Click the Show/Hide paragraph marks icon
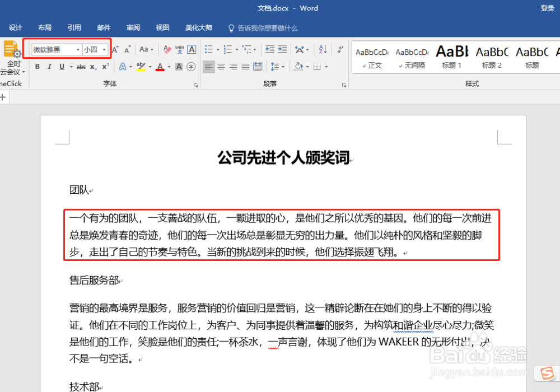Screen dimensions: 560x392 point(340,50)
